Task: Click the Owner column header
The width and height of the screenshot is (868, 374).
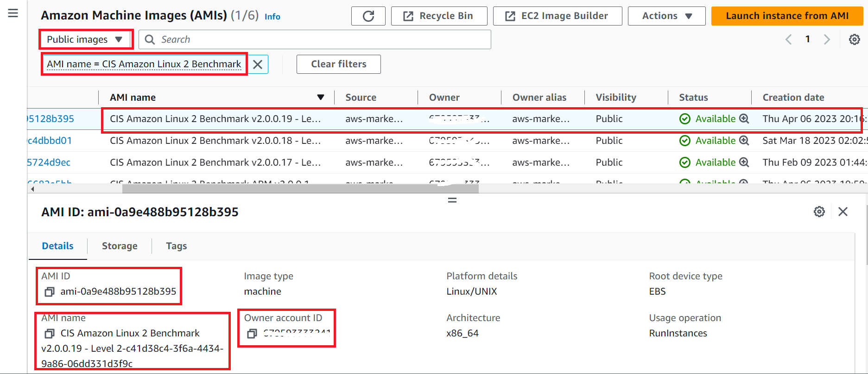Action: (444, 97)
